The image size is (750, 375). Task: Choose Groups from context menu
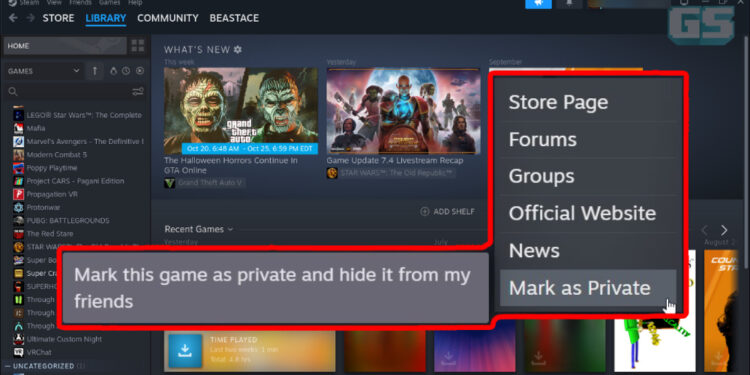pyautogui.click(x=588, y=176)
